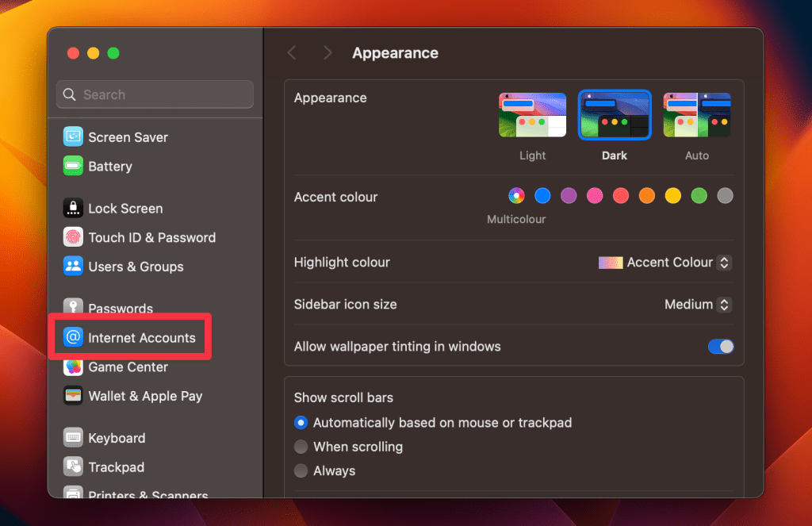Select the graphite accent colour
The image size is (812, 526).
[x=725, y=195]
